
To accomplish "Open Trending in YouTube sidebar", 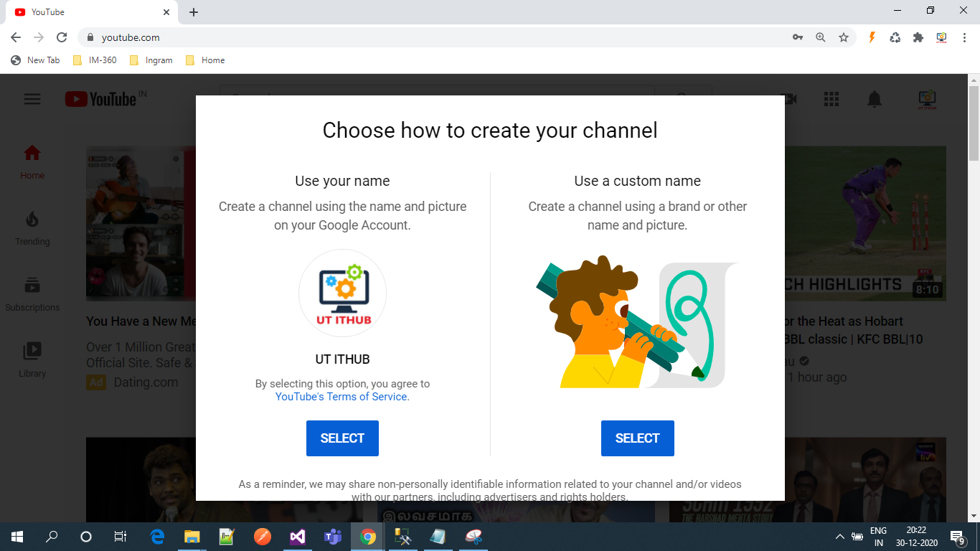I will (x=32, y=228).
